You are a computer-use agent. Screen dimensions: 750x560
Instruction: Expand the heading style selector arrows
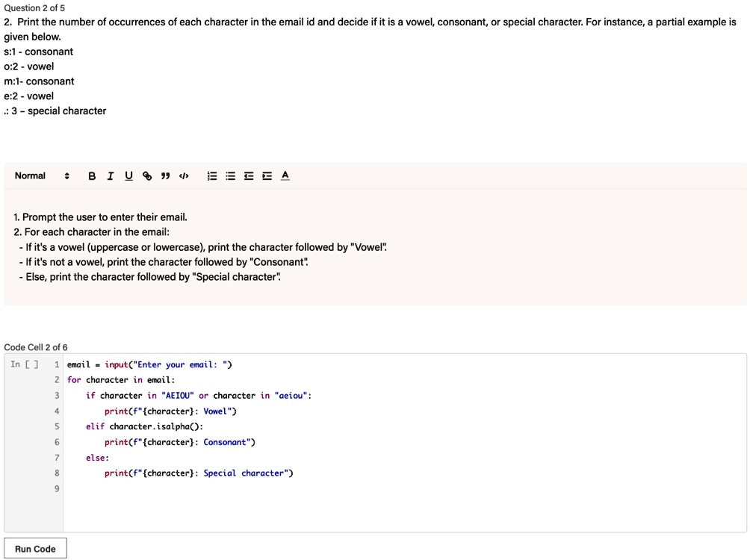pos(66,175)
